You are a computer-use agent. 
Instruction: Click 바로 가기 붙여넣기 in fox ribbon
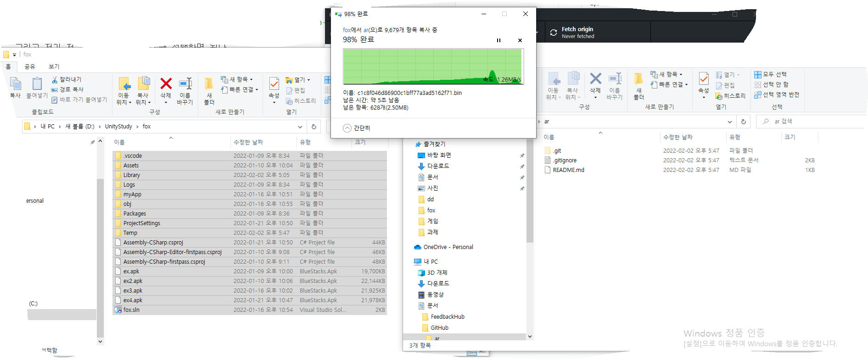[x=79, y=100]
